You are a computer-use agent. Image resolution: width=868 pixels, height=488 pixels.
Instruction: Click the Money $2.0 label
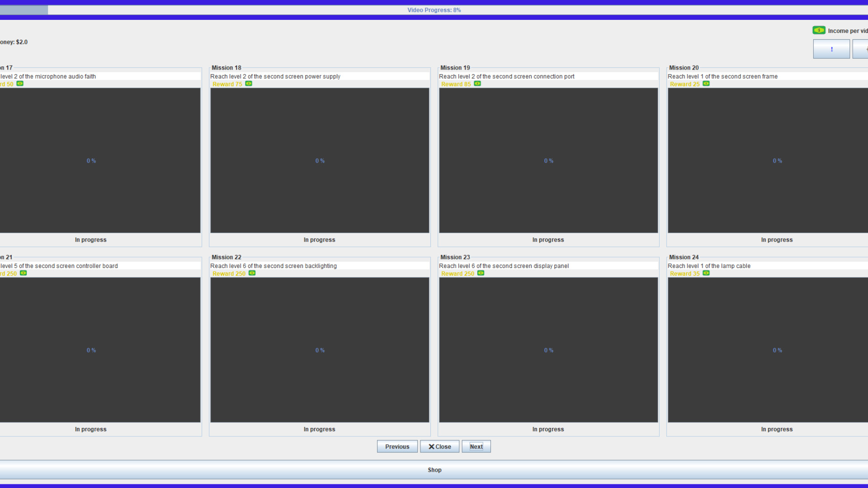click(x=14, y=42)
